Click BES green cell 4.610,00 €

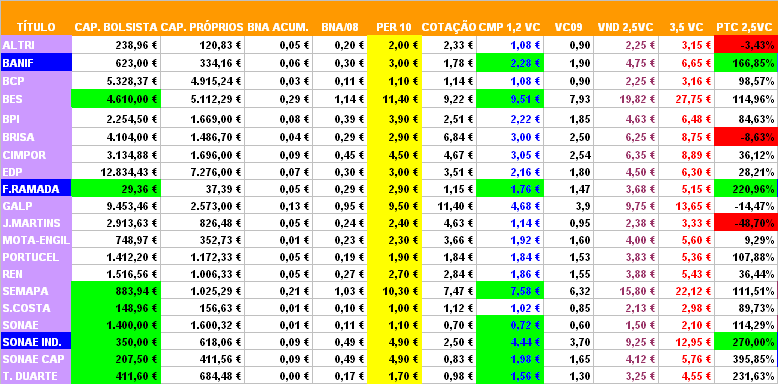click(x=116, y=99)
